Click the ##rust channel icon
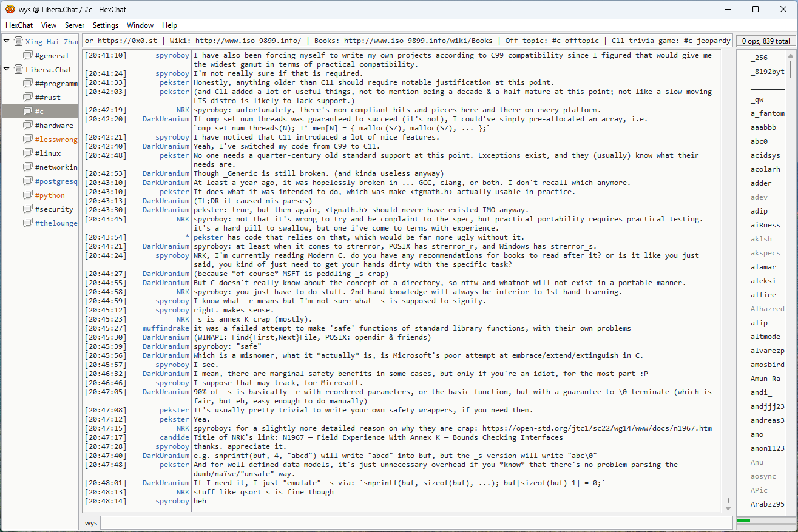The height and width of the screenshot is (532, 798). pos(28,98)
